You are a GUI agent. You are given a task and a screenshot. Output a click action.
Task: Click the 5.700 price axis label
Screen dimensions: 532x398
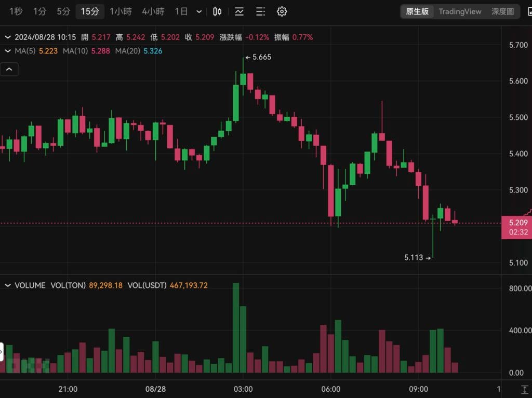(518, 45)
